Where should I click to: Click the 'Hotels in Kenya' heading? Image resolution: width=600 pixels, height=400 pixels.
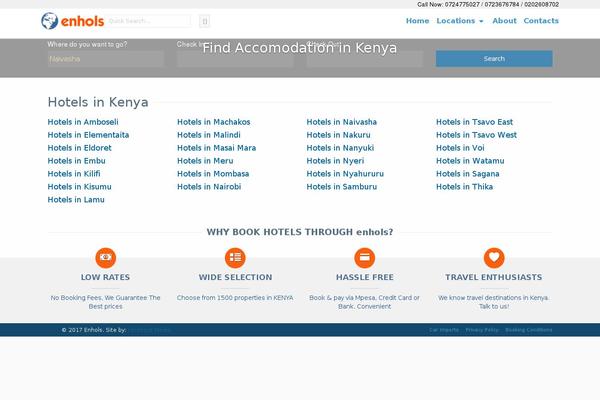coord(98,102)
